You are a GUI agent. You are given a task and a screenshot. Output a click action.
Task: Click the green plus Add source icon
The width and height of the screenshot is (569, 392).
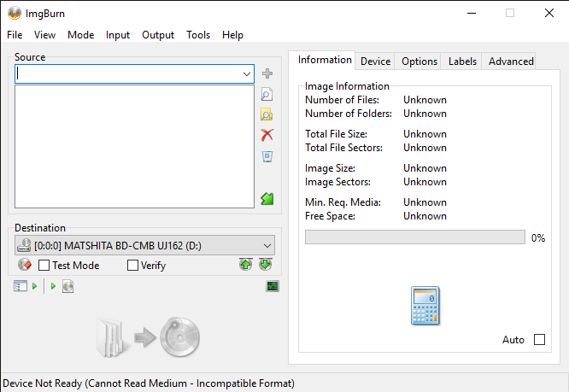coord(267,73)
